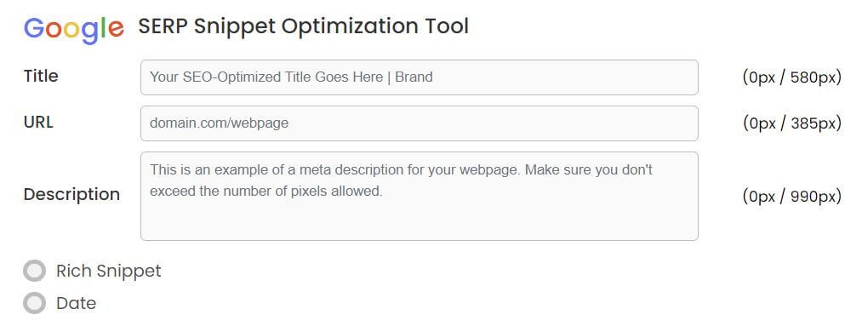Viewport: 868px width, 326px height.
Task: Focus the Title input field
Action: pyautogui.click(x=419, y=77)
